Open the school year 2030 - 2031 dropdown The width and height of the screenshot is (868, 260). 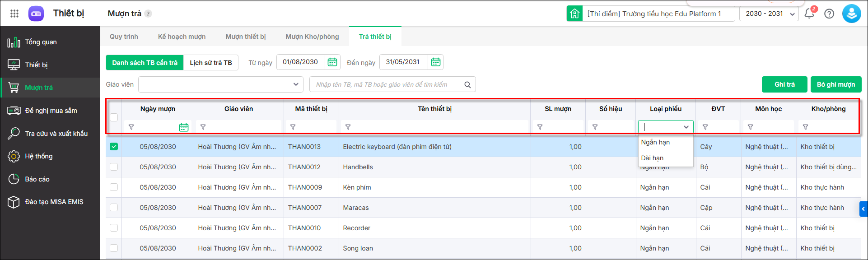pos(769,14)
